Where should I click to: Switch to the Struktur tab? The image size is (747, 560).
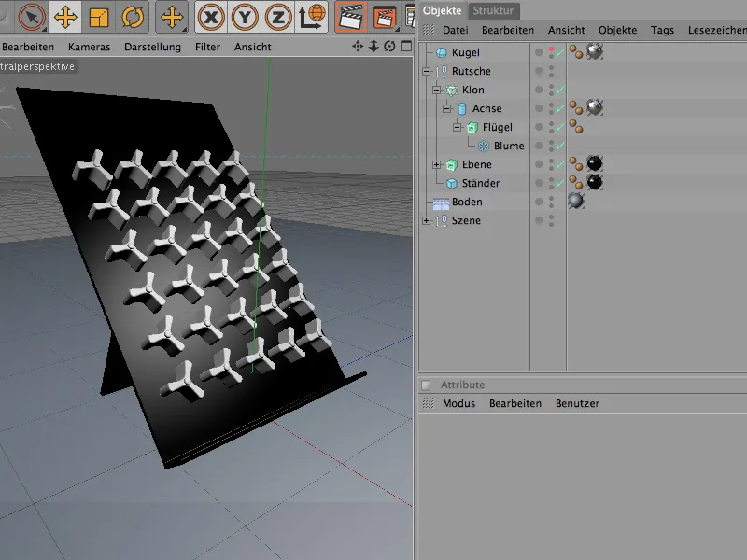click(492, 10)
